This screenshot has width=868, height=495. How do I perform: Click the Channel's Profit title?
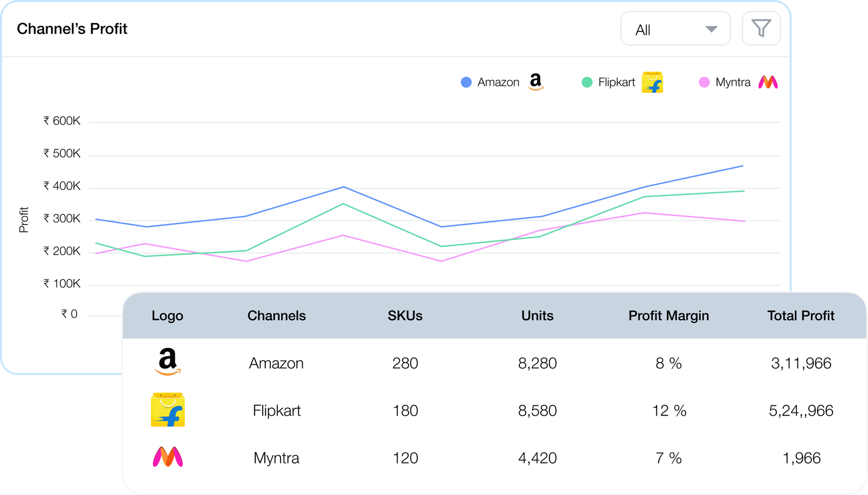(72, 29)
